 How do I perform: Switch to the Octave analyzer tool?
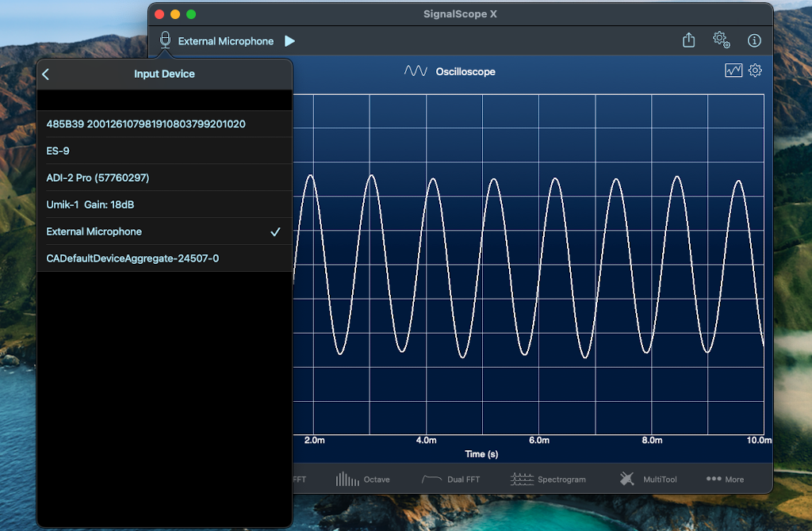[x=362, y=479]
